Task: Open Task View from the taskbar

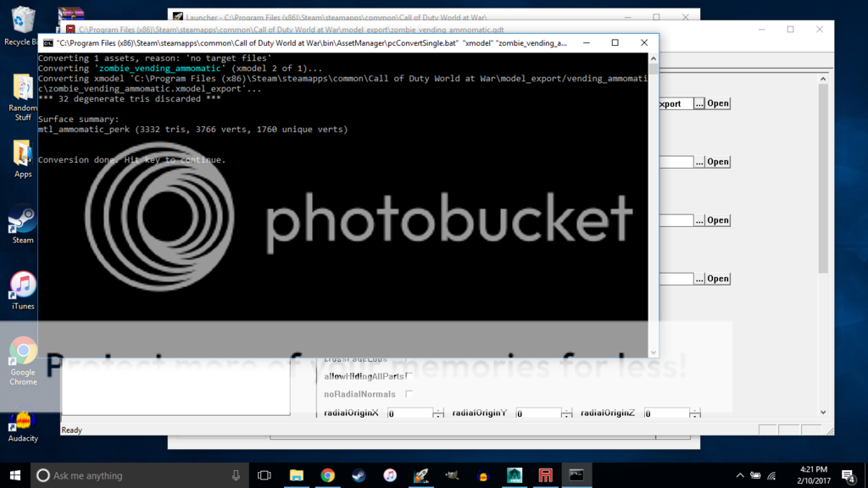Action: 264,475
